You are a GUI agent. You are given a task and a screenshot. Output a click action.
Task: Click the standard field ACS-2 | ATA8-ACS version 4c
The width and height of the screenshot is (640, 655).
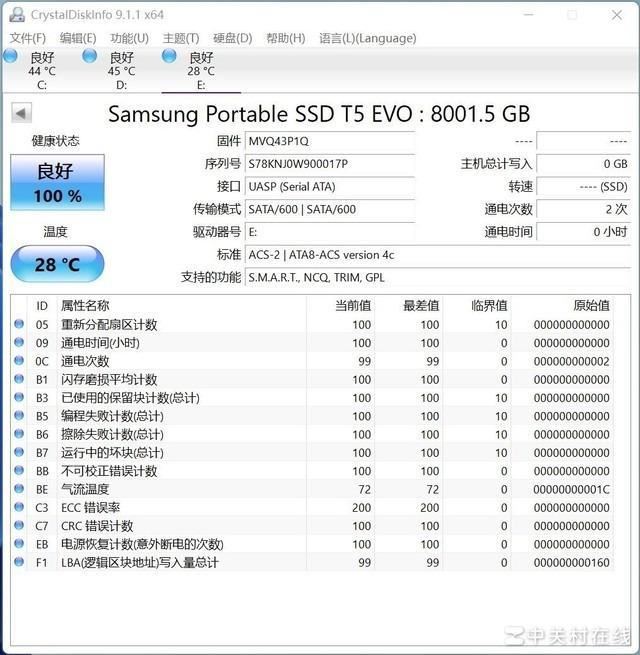pos(437,254)
